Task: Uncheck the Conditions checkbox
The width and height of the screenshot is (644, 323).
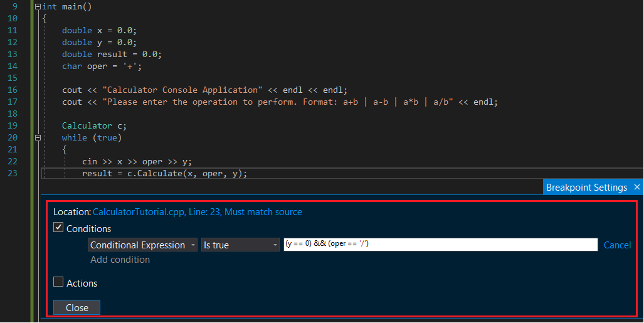Action: [58, 227]
